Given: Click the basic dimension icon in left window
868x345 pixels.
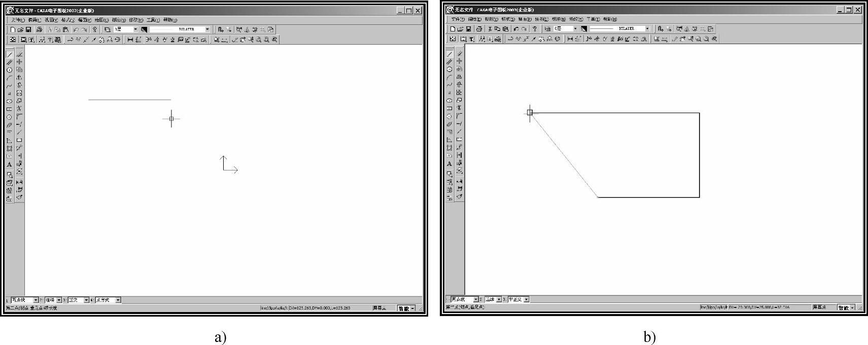Looking at the screenshot, I should point(130,40).
